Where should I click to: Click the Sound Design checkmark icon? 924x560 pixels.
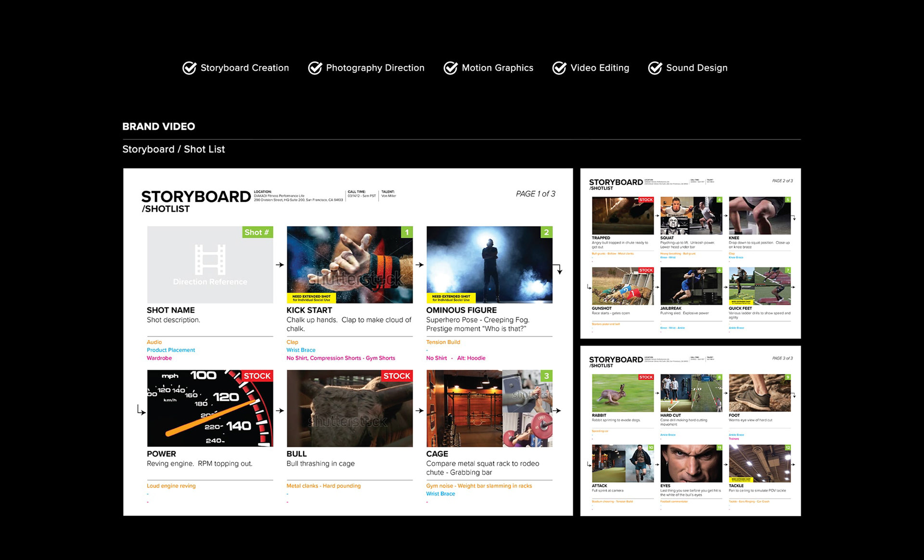pyautogui.click(x=655, y=68)
